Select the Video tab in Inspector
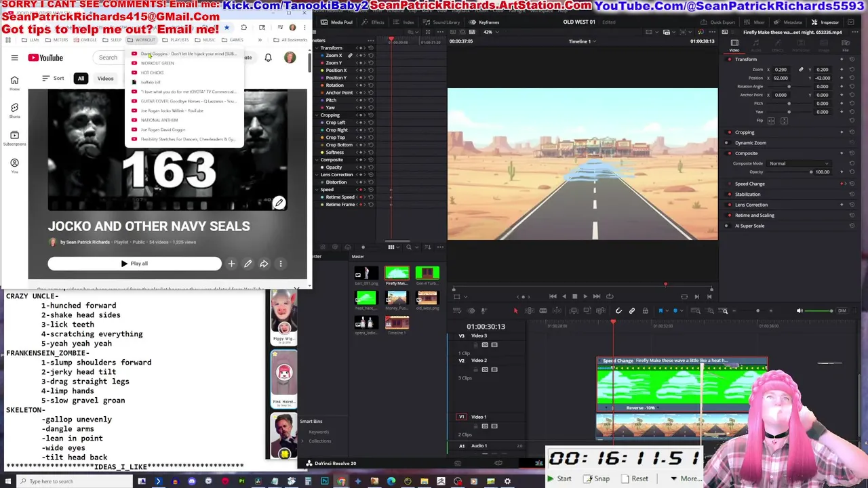Image resolution: width=868 pixels, height=488 pixels. (x=734, y=45)
